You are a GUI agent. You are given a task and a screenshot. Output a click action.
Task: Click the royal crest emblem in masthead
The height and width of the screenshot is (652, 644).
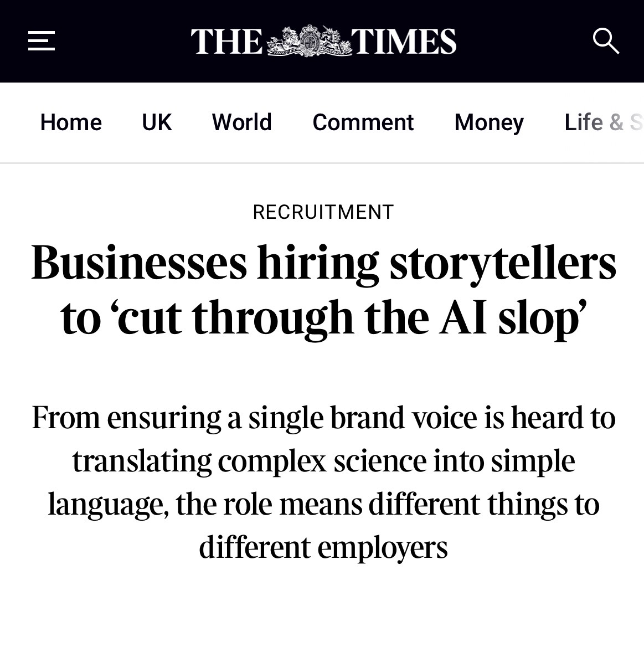[310, 41]
